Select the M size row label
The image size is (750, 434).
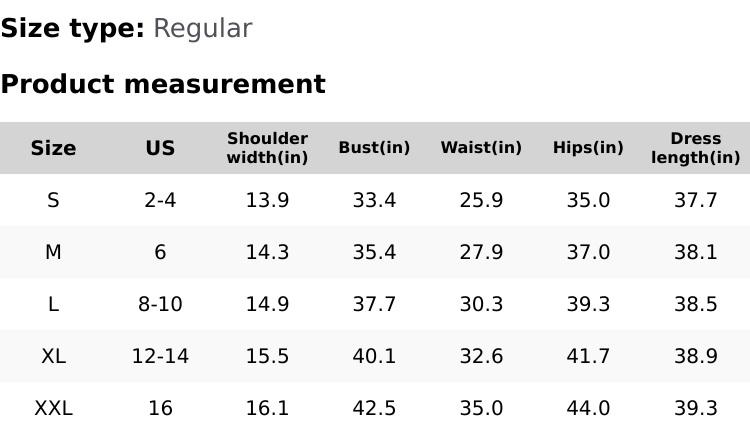point(53,252)
